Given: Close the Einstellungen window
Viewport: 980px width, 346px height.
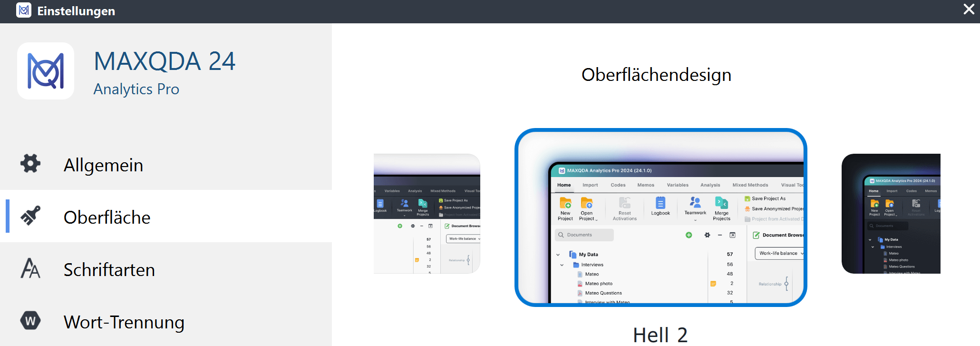Looking at the screenshot, I should click(969, 10).
